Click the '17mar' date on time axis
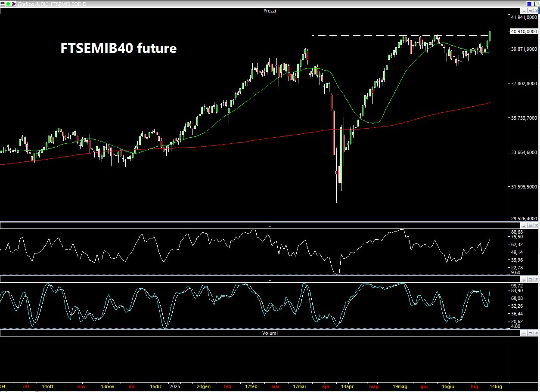The image size is (540, 392). point(299,386)
